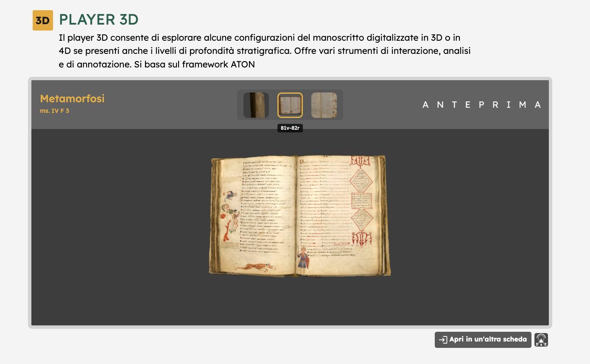
Task: Click the PLAYER 3D heading
Action: 98,20
